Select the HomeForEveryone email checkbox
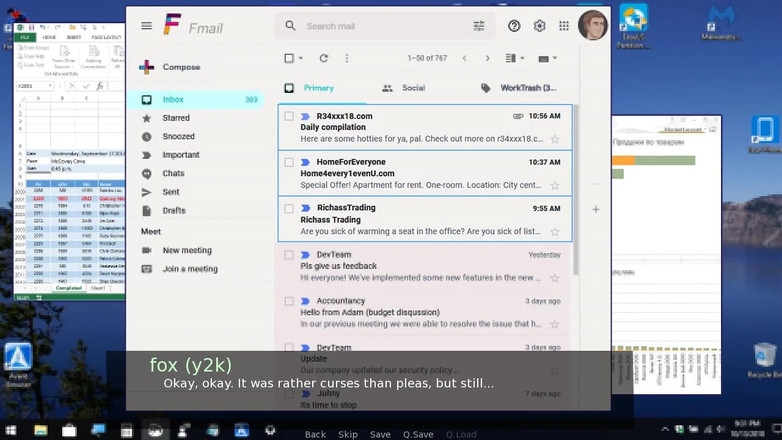782x440 pixels. (x=289, y=162)
